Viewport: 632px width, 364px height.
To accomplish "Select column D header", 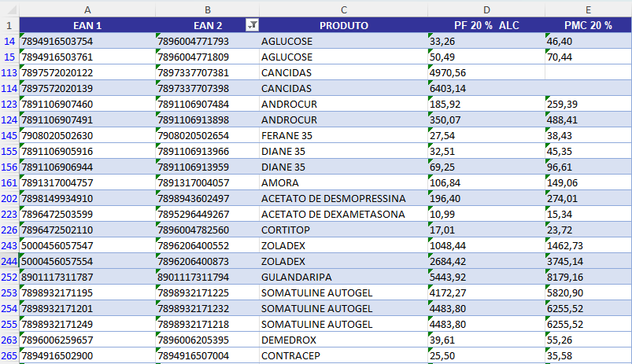I will 486,9.
